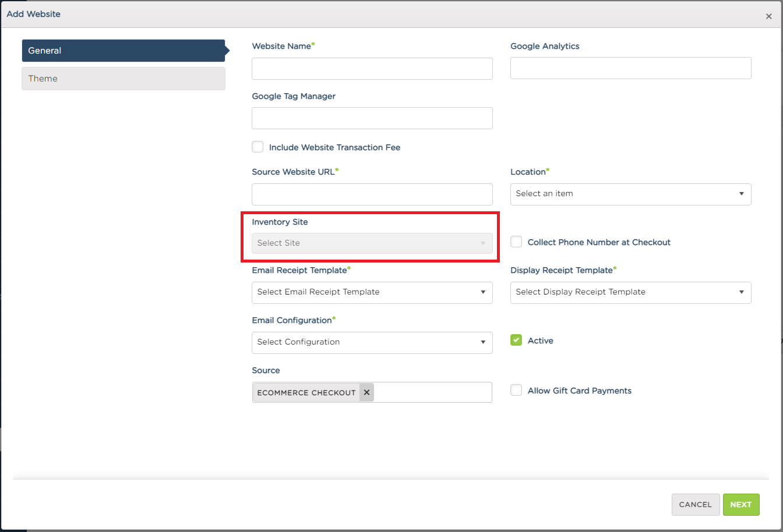Click the disabled Inventory Site dropdown arrow
Image resolution: width=783 pixels, height=532 pixels.
(483, 242)
